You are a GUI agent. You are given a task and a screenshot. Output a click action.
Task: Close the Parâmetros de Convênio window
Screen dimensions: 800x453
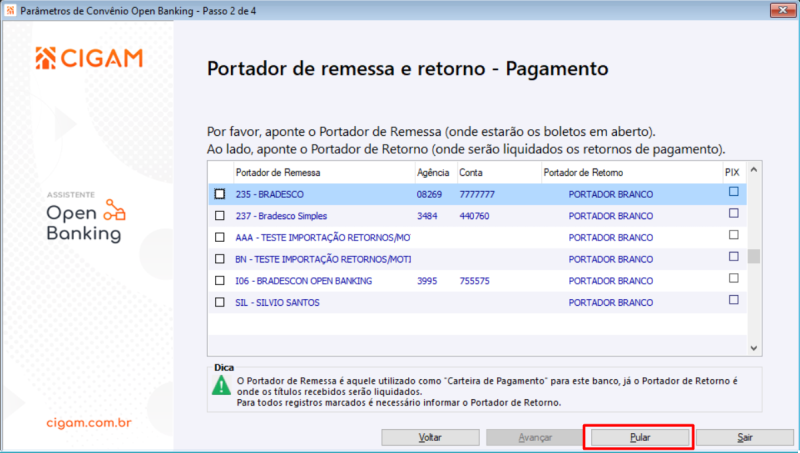[783, 10]
